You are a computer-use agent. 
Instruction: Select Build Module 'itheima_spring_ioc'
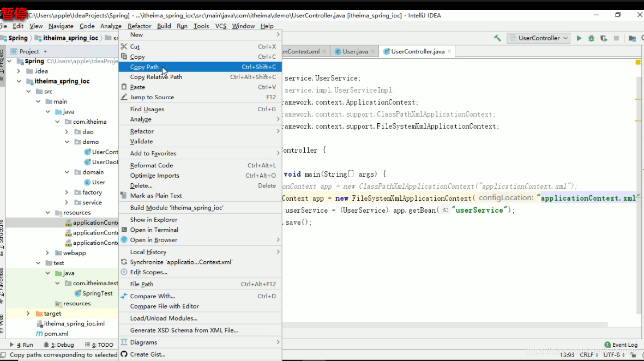click(200, 208)
